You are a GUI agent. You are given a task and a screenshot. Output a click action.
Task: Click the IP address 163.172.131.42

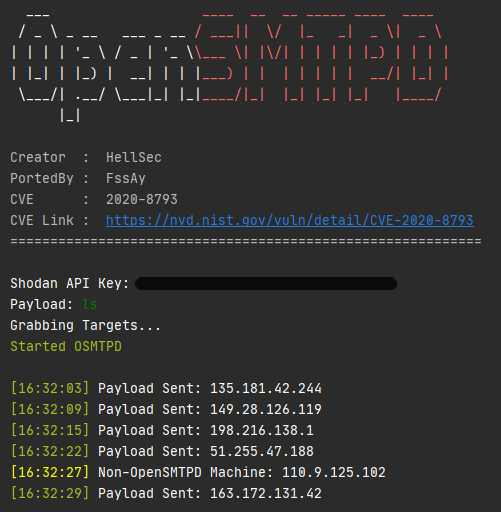point(266,494)
